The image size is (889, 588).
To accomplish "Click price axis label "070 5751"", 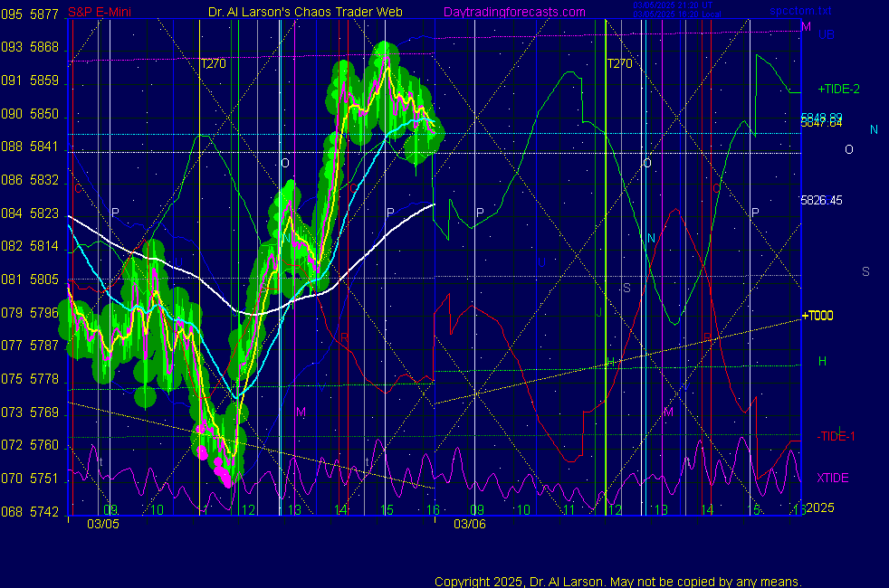I will pyautogui.click(x=30, y=479).
